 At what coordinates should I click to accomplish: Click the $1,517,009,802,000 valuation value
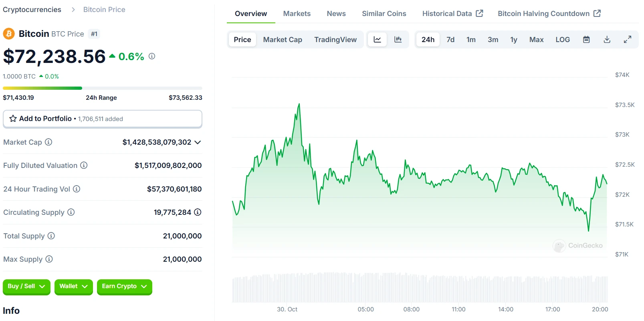pyautogui.click(x=168, y=166)
